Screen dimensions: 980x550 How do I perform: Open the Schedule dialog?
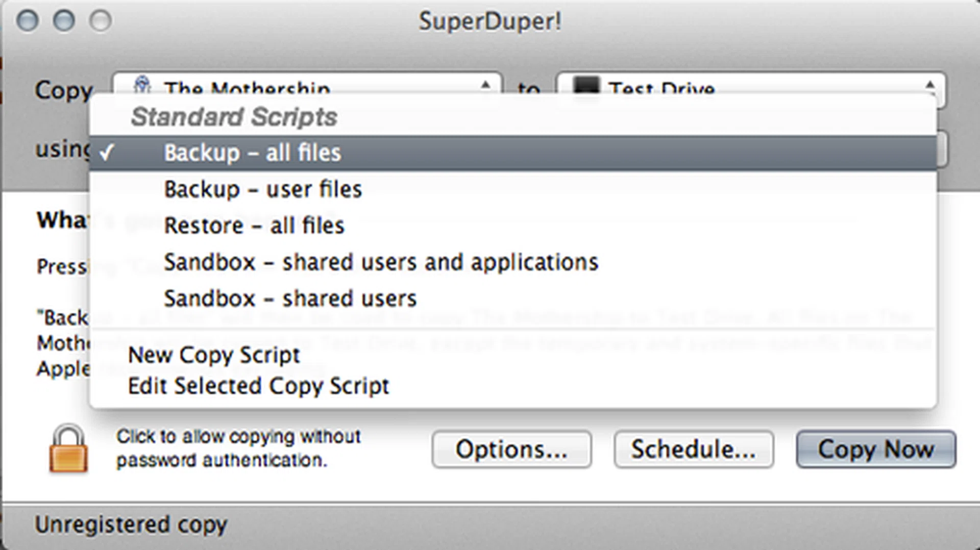click(x=693, y=449)
